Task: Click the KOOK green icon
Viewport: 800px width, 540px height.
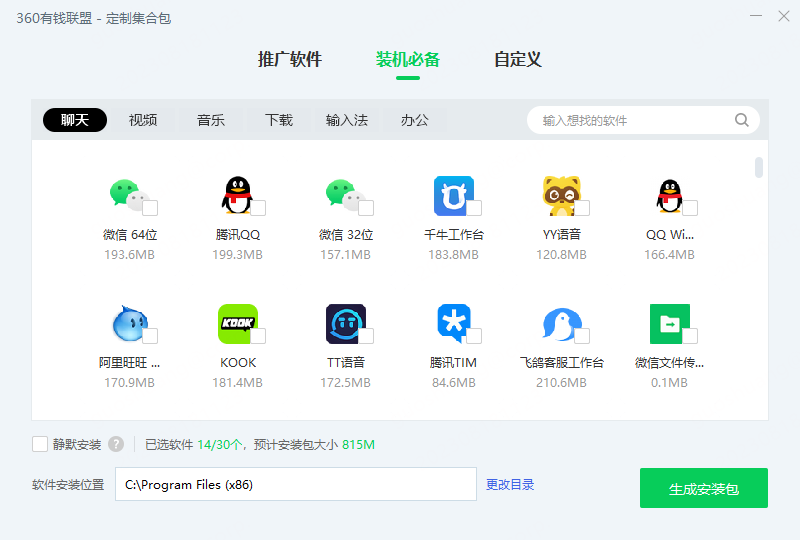Action: [x=237, y=324]
